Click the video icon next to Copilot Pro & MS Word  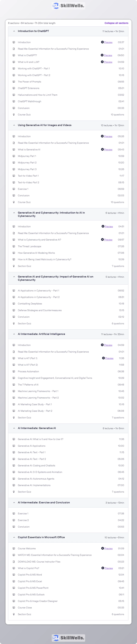point(14,575)
